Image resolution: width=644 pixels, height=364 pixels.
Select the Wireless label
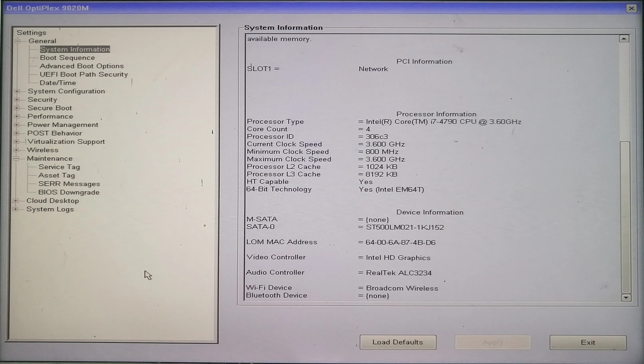click(x=42, y=150)
